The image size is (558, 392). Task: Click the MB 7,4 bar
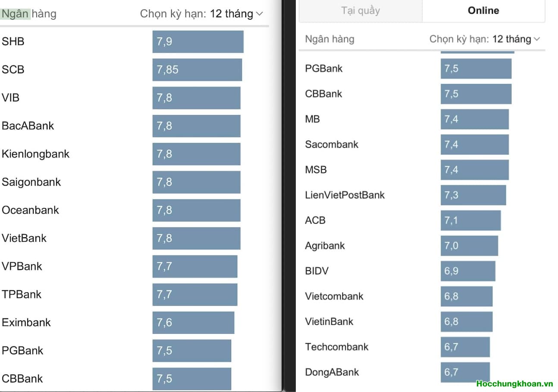(x=474, y=119)
